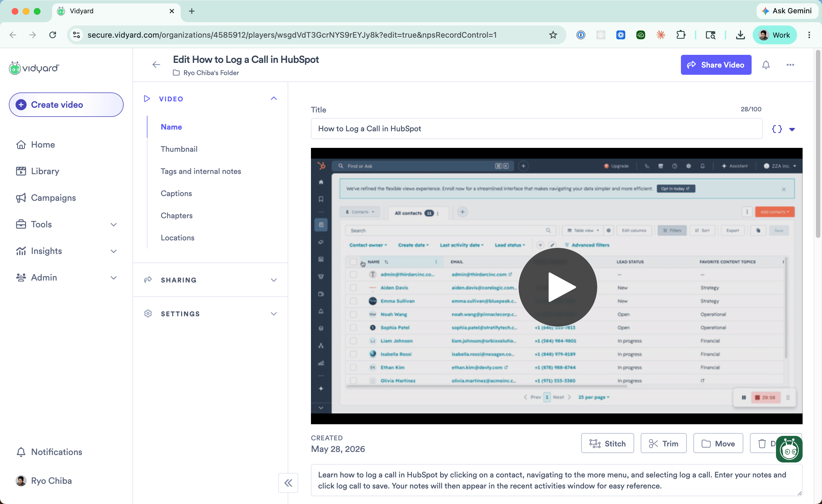
Task: Open the dropdown arrow beside curly braces
Action: [x=792, y=129]
